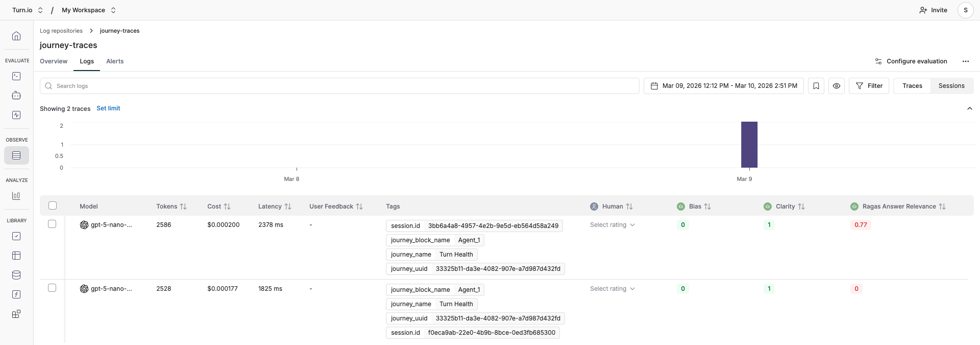980x345 pixels.
Task: Select the checkbox for the 2586 tokens row
Action: [x=52, y=224]
